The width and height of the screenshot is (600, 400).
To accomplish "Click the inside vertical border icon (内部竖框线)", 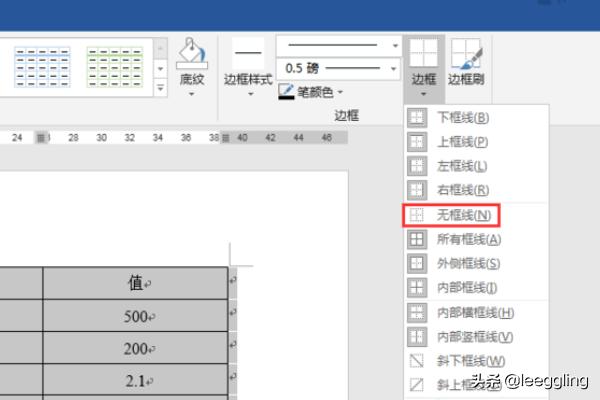I will 417,337.
